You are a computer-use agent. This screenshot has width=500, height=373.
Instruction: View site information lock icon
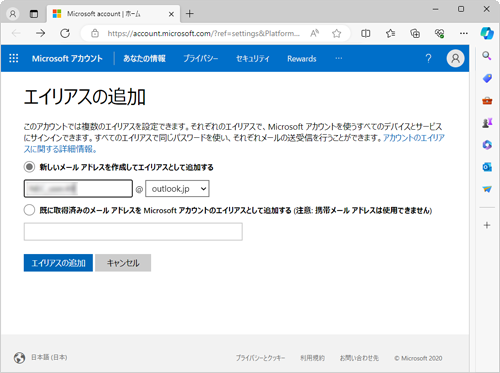pyautogui.click(x=95, y=33)
